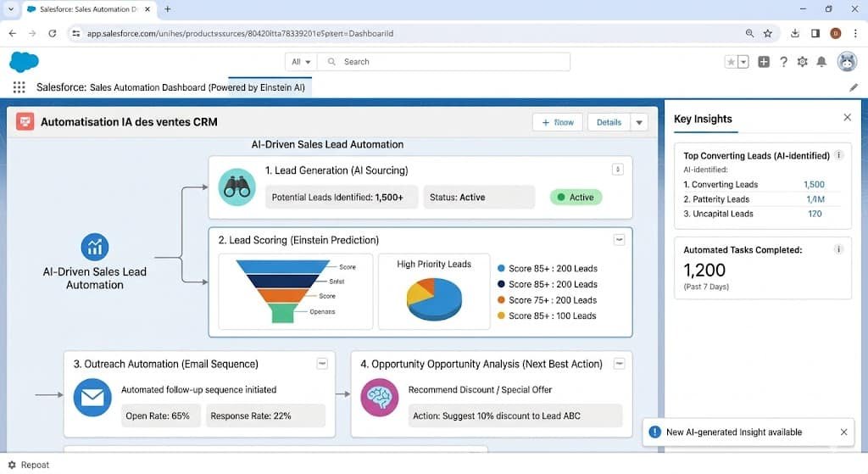Click the email envelope Outreach Automation icon
This screenshot has width=868, height=474.
[x=92, y=397]
